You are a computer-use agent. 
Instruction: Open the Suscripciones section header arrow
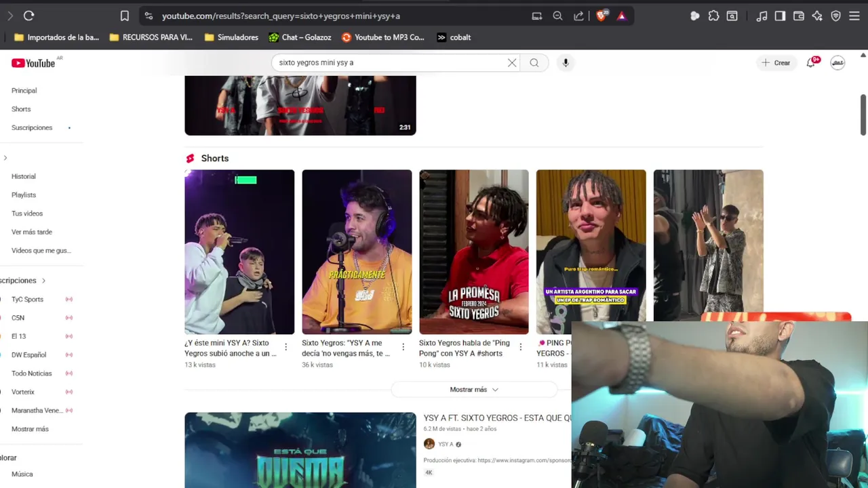[43, 281]
